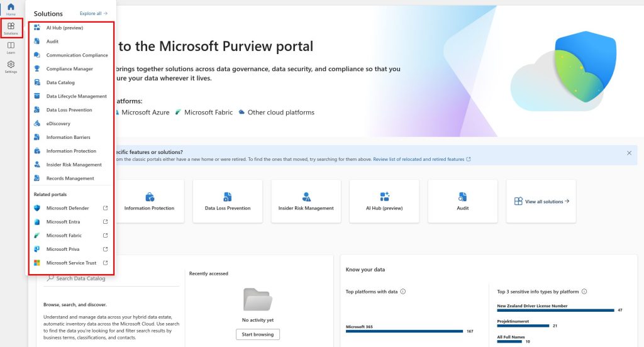Click info icon beside Top 3 sensitive info types
Screen dimensions: 644x347
point(584,292)
